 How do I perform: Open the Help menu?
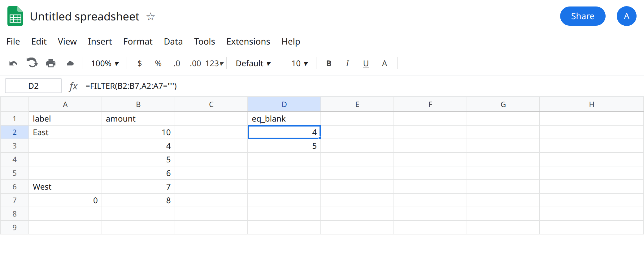(x=291, y=41)
